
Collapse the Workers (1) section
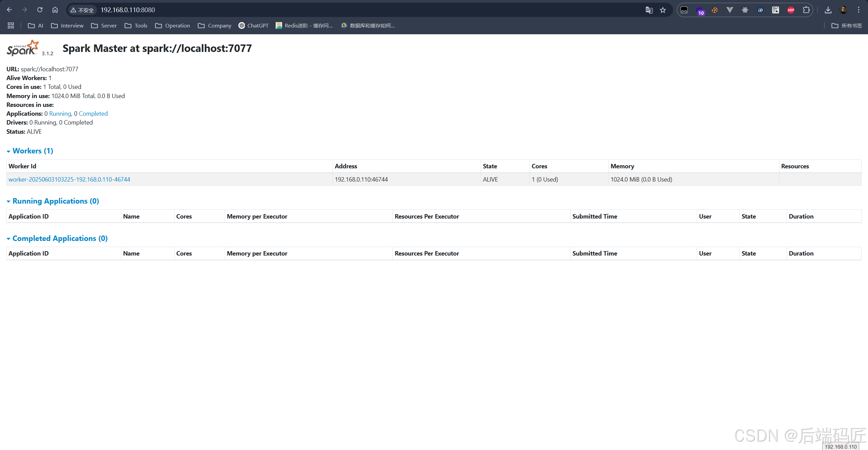(33, 151)
